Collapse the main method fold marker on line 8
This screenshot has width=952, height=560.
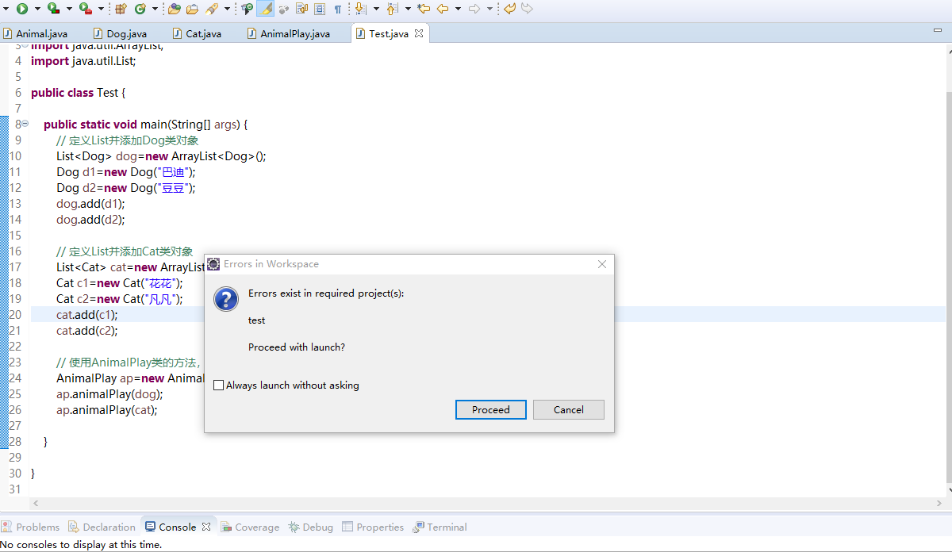point(25,125)
